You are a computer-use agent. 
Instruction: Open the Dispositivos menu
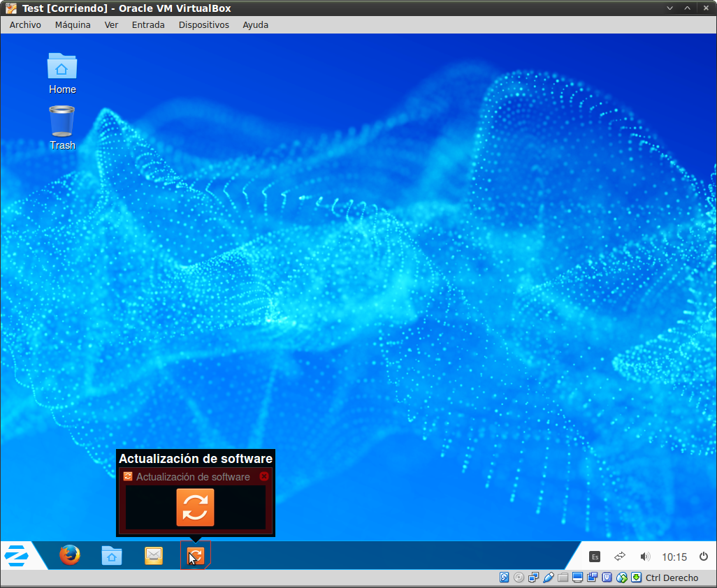[203, 24]
